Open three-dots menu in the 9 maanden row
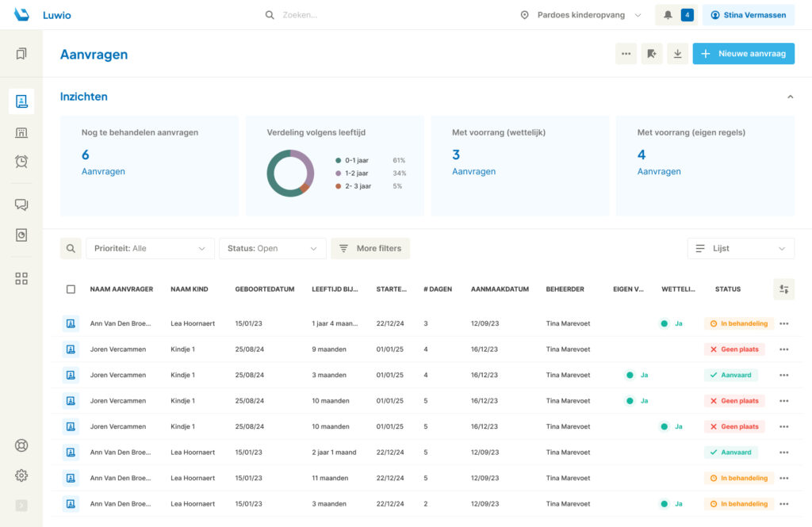The height and width of the screenshot is (527, 812). pyautogui.click(x=784, y=349)
